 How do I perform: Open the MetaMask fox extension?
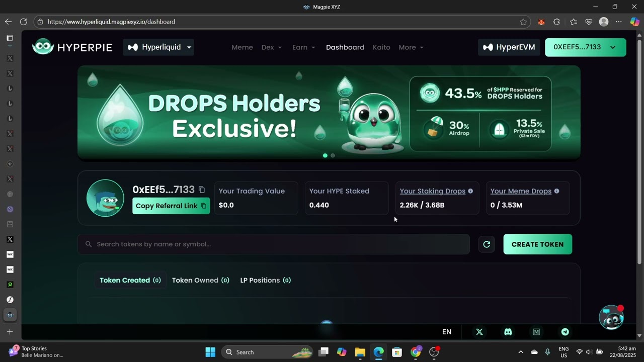pos(541,22)
